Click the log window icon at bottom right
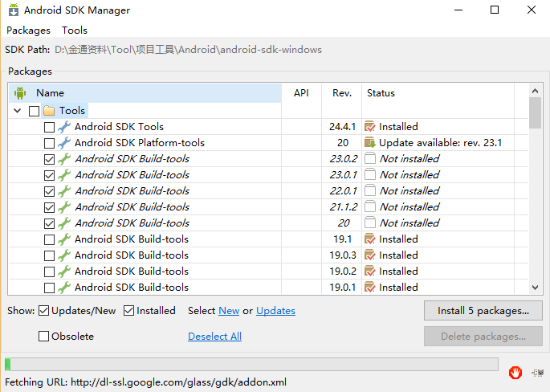The image size is (550, 392). (537, 373)
